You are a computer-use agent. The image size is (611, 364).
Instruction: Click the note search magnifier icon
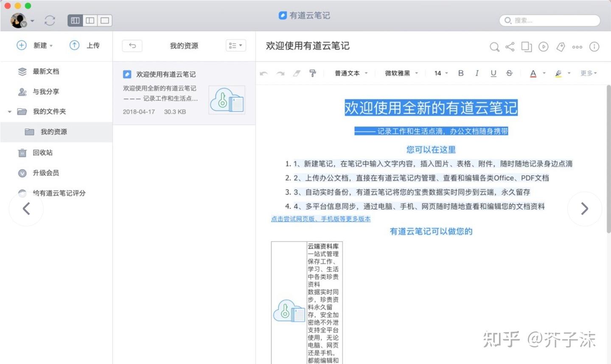494,47
